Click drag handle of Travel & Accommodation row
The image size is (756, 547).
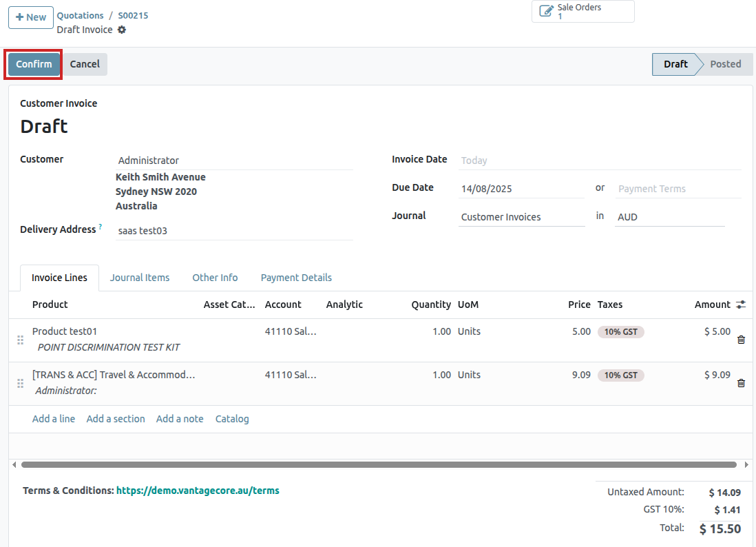20,383
